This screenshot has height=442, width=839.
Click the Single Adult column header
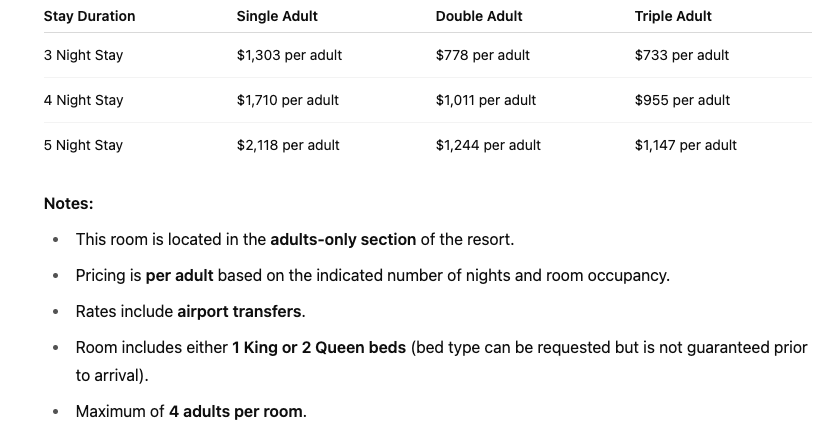coord(279,16)
